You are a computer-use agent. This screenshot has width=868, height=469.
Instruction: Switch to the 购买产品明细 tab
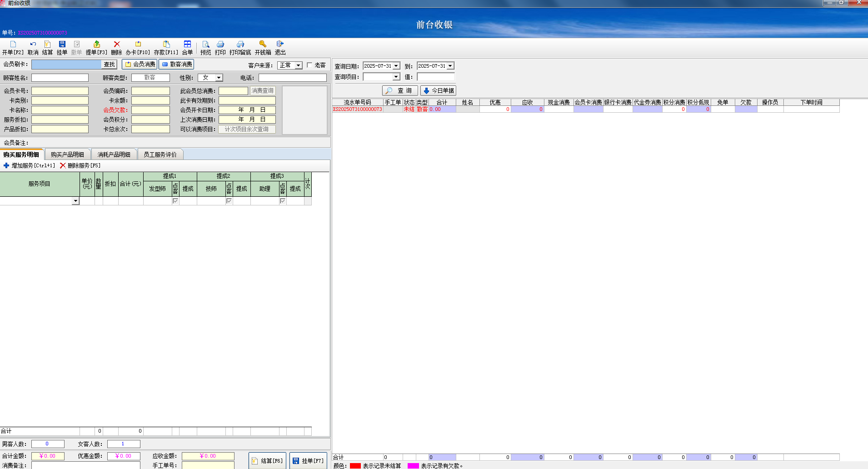(67, 155)
